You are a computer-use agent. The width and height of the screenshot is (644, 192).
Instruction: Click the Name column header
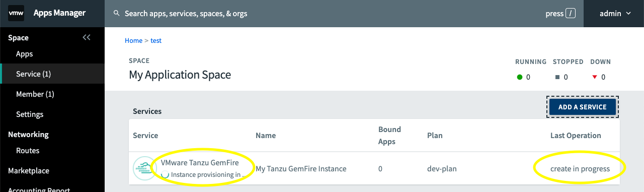(x=266, y=135)
